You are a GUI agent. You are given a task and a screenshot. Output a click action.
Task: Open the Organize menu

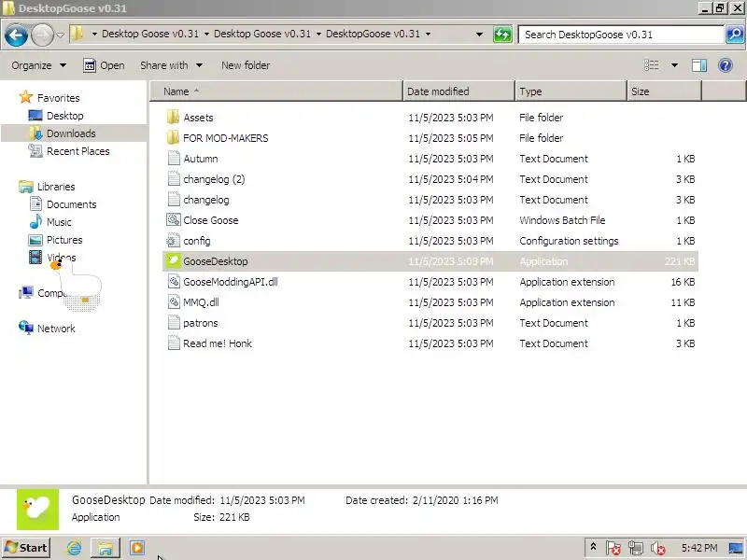[x=38, y=65]
